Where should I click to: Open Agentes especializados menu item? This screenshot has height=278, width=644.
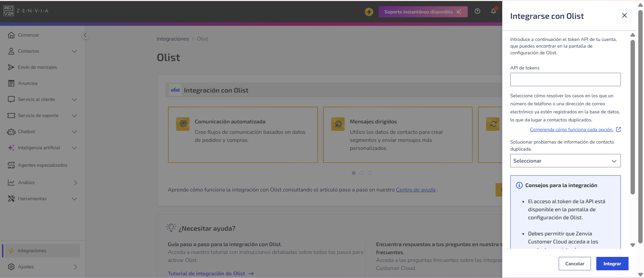coord(43,165)
